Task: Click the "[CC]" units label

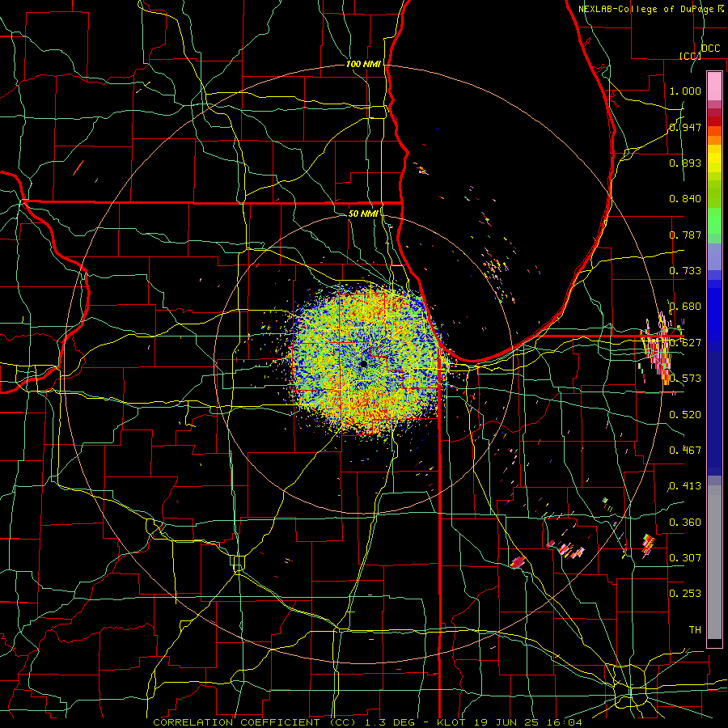Action: 690,56
